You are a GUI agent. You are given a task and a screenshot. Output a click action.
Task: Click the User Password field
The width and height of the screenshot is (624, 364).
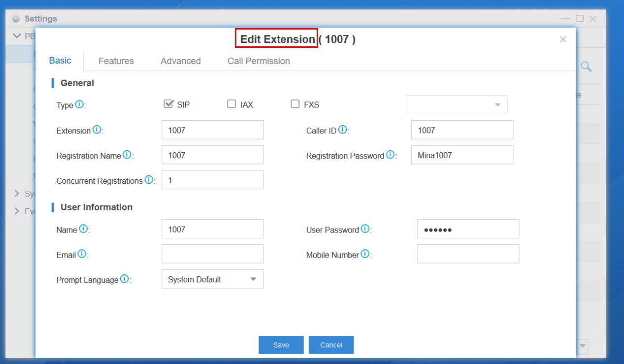468,229
